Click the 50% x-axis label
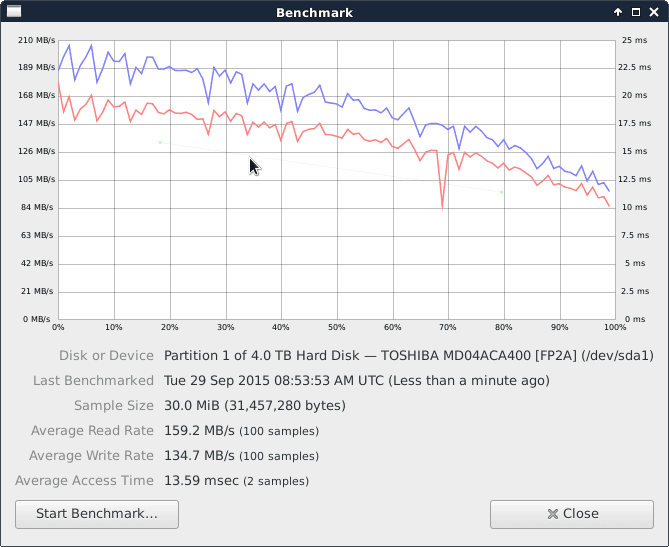Screen dimensions: 669x547 point(337,327)
